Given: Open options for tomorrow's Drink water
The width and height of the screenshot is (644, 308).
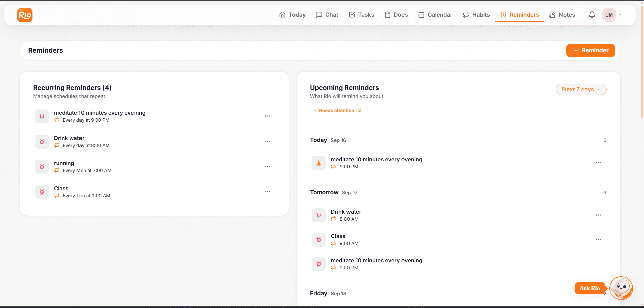Looking at the screenshot, I should pos(598,215).
